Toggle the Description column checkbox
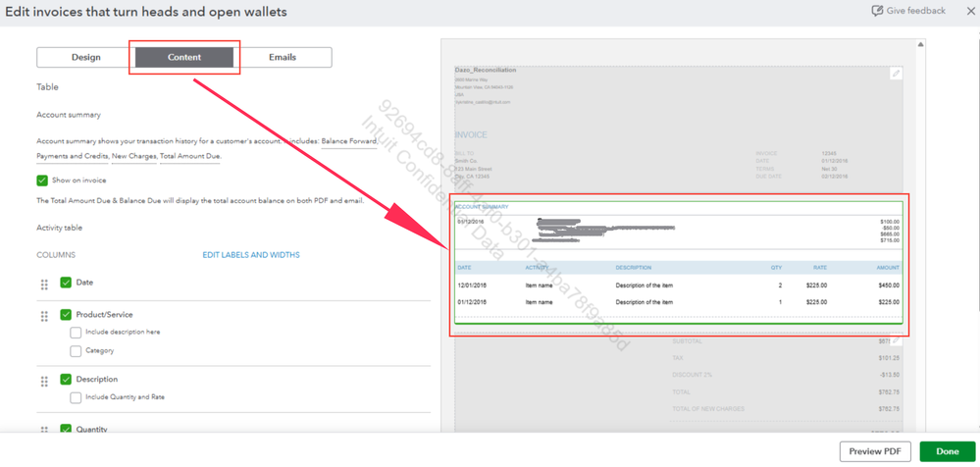Viewport: 980px width, 467px height. (66, 379)
